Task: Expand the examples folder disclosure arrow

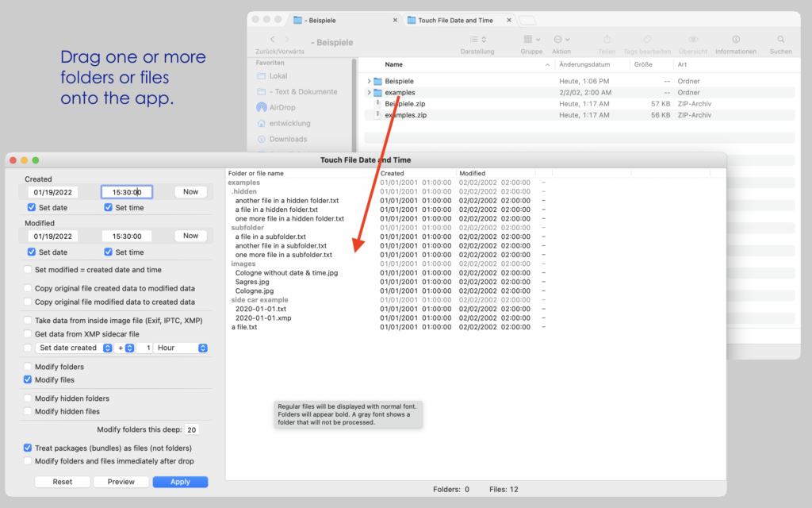Action: (x=369, y=93)
